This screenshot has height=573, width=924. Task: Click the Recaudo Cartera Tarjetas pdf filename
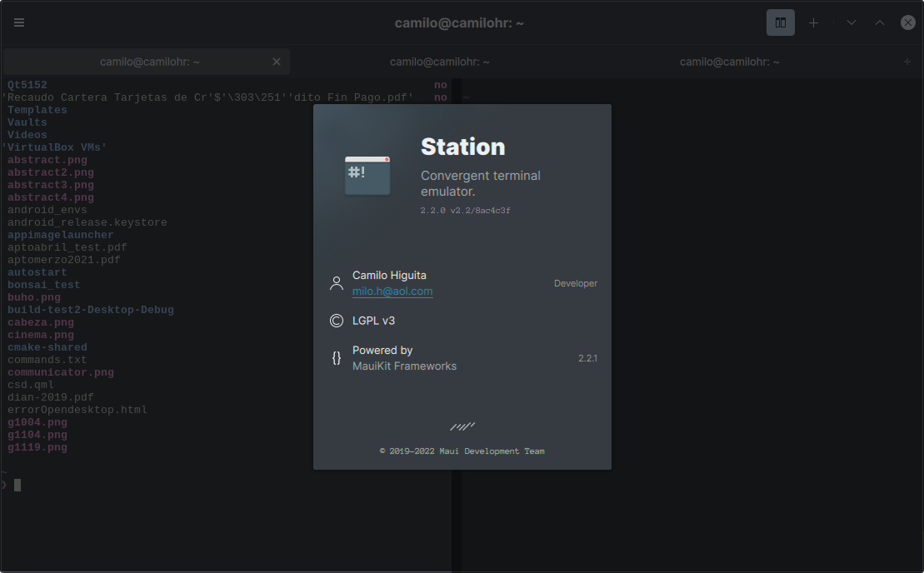pyautogui.click(x=207, y=97)
